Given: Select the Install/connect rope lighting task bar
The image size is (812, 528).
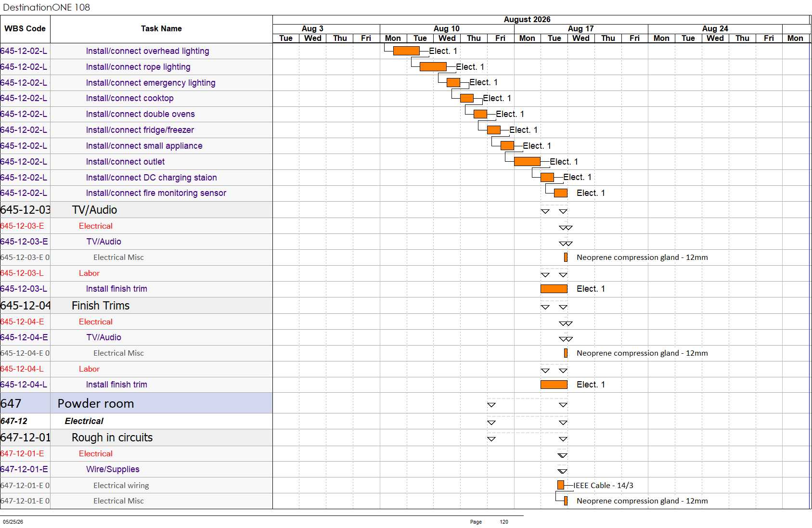Looking at the screenshot, I should 433,67.
